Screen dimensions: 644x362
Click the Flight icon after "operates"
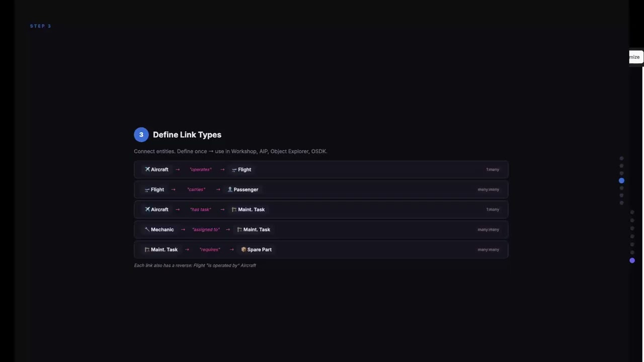pyautogui.click(x=234, y=169)
